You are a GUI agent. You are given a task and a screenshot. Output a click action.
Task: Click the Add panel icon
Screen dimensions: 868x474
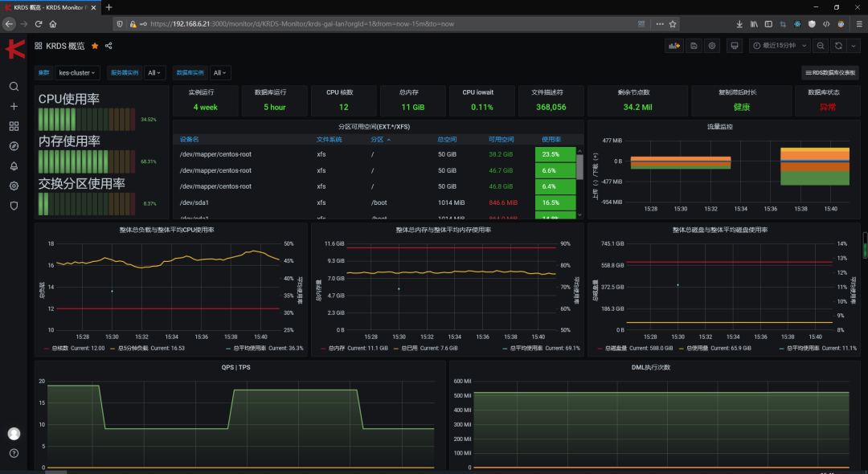[674, 46]
